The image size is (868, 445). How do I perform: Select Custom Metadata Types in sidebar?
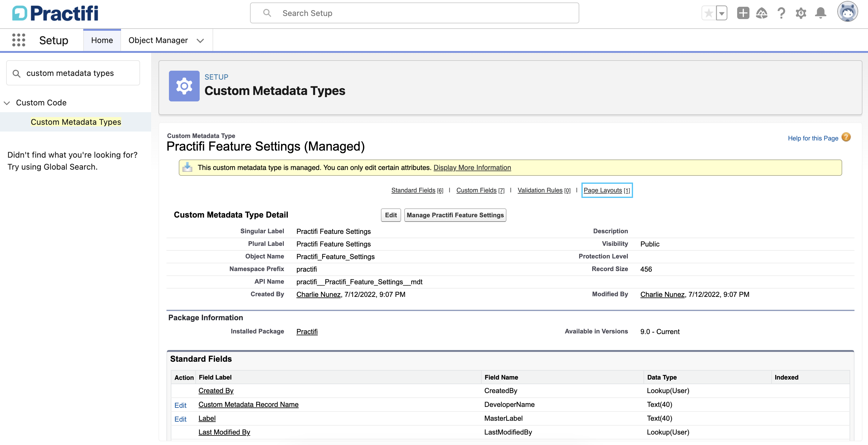tap(76, 122)
